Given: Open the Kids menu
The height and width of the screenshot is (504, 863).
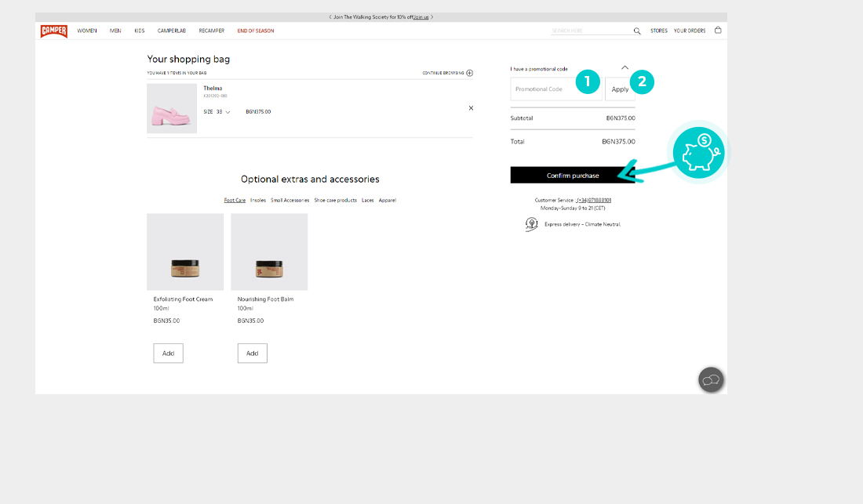Looking at the screenshot, I should point(139,31).
